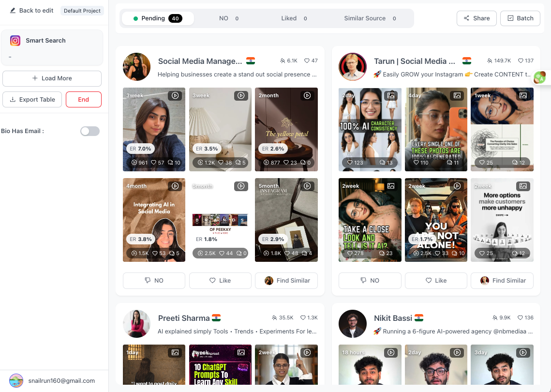This screenshot has height=392, width=551.
Task: Click Find Similar under Social Media Manager
Action: (286, 280)
